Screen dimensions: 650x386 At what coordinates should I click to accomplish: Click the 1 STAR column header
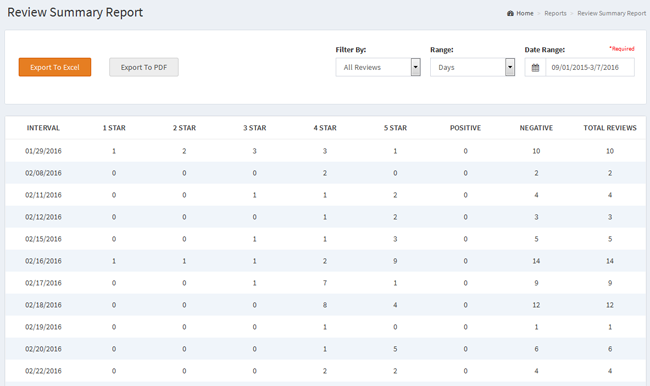114,128
